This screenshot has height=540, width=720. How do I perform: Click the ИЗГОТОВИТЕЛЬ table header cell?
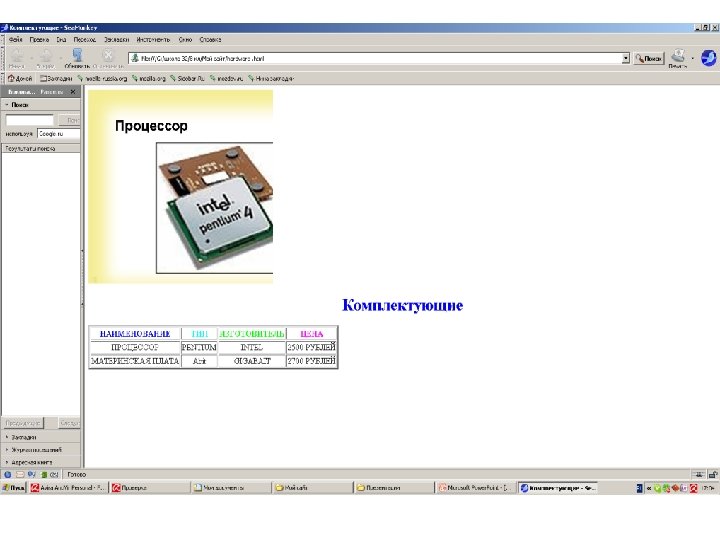[252, 334]
